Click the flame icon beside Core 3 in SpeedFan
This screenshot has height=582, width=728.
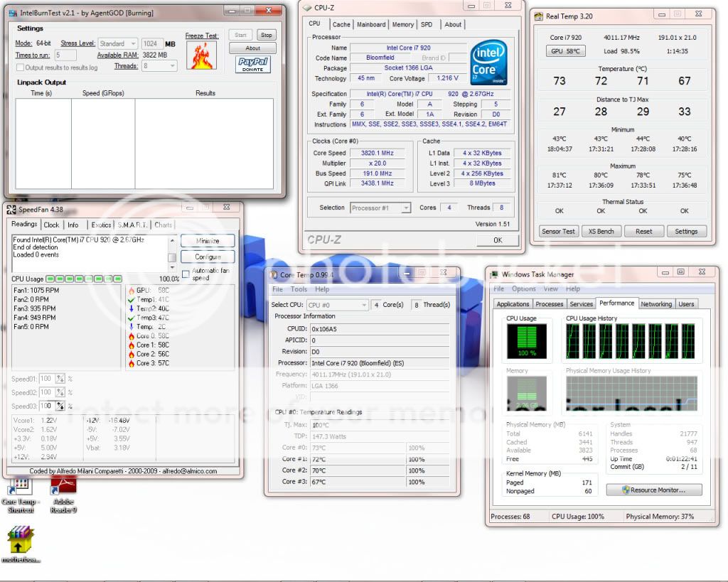pyautogui.click(x=132, y=363)
